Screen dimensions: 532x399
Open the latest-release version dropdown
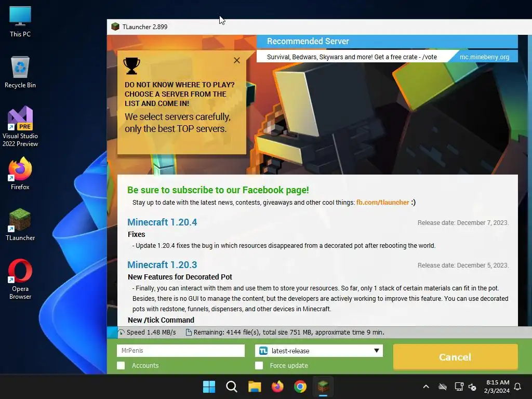[319, 351]
